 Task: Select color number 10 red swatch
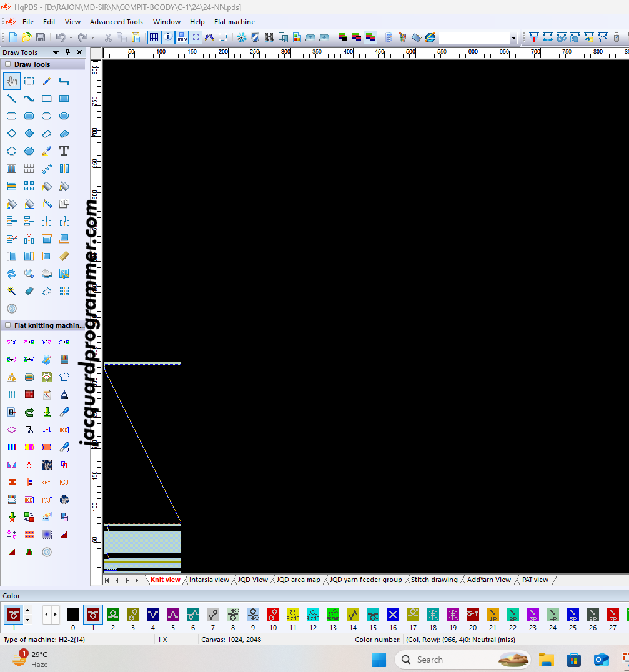(273, 615)
